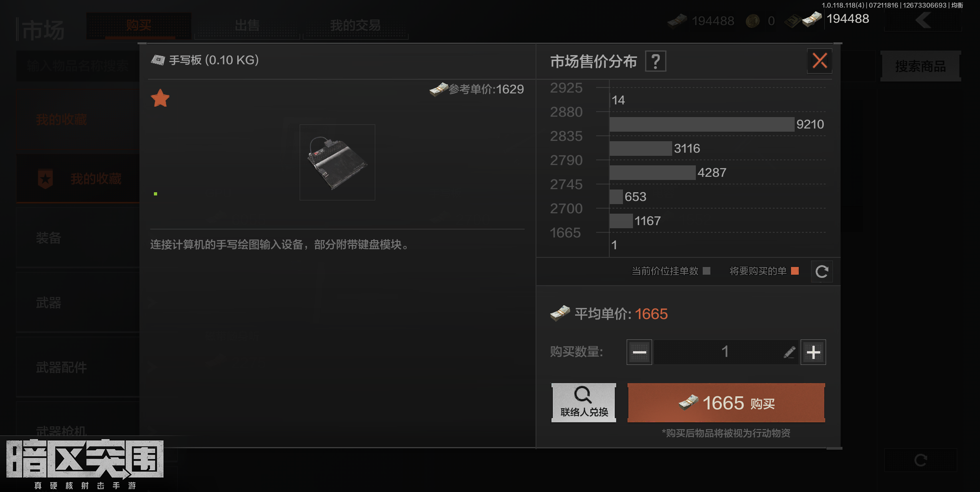Click the drawing tablet item thumbnail
Screen dimensions: 980x492
click(x=337, y=162)
